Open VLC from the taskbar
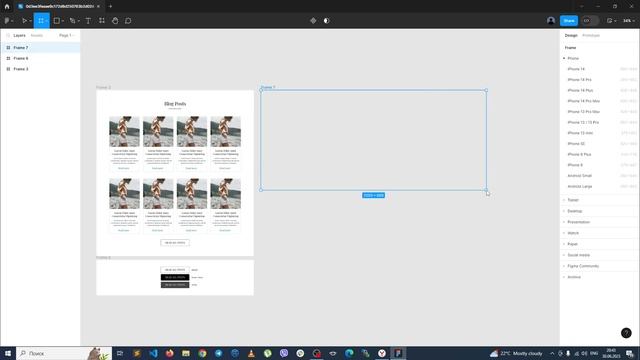 click(x=251, y=353)
